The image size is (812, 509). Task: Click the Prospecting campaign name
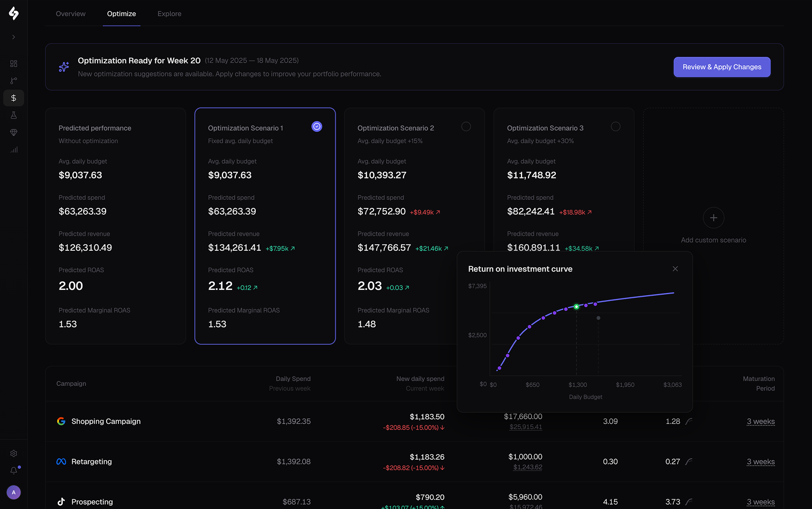point(92,502)
